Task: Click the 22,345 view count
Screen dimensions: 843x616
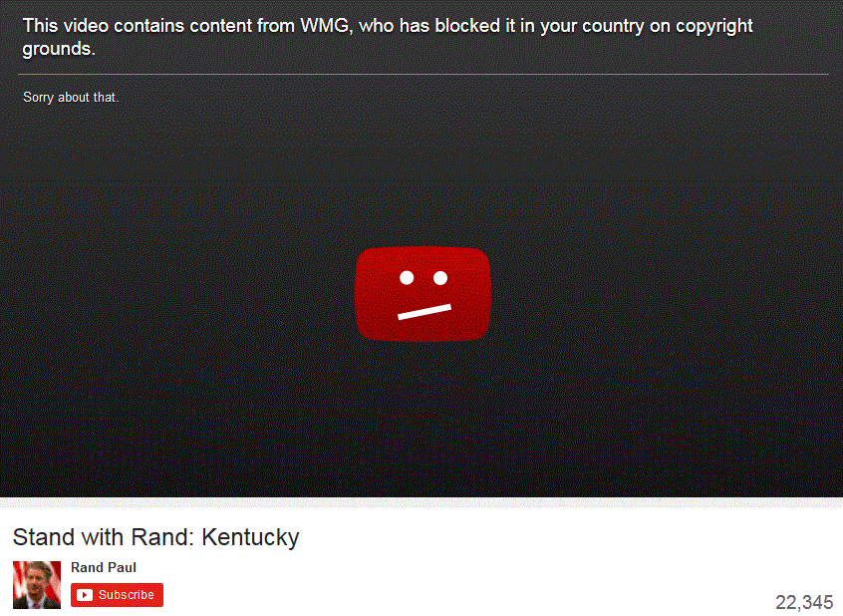Action: (x=804, y=602)
